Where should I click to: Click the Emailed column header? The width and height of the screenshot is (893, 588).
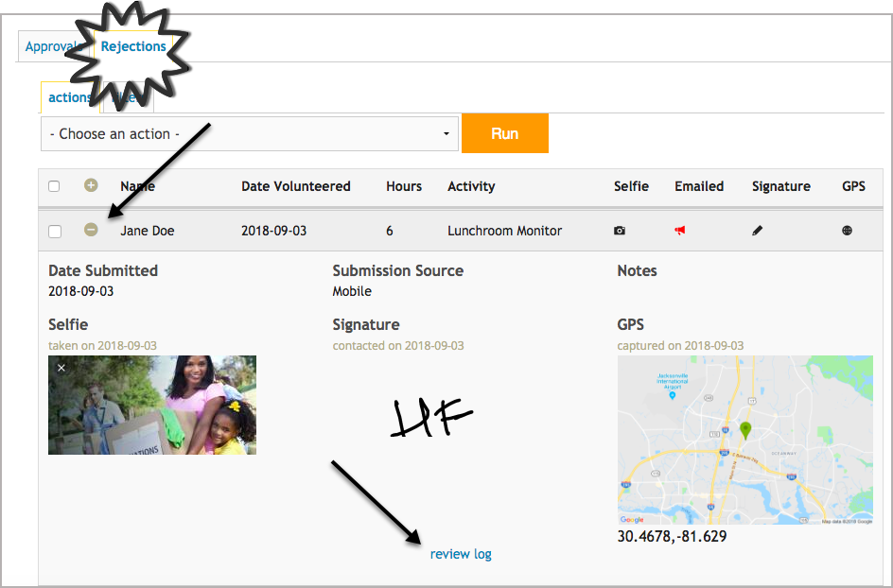tap(699, 186)
